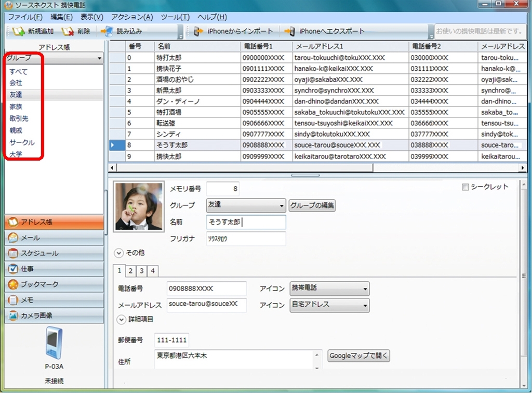The width and height of the screenshot is (532, 393).
Task: Open the ツール(T) menu
Action: 175,17
